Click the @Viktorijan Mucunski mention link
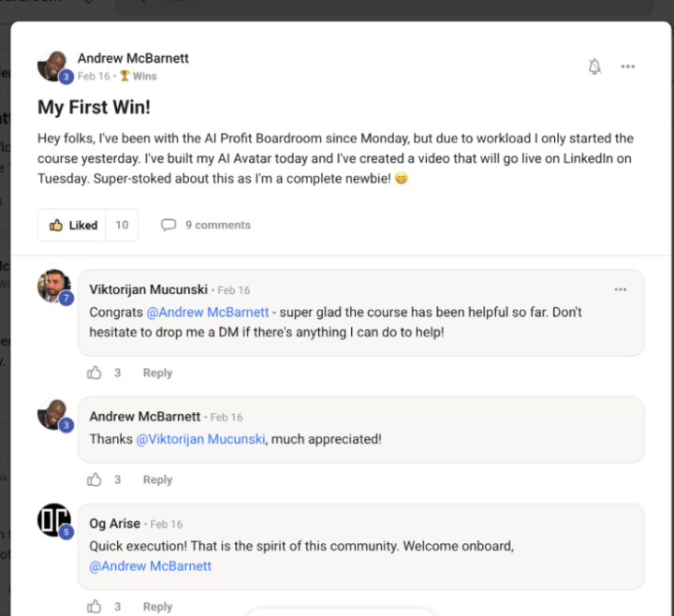This screenshot has height=616, width=674. point(201,438)
